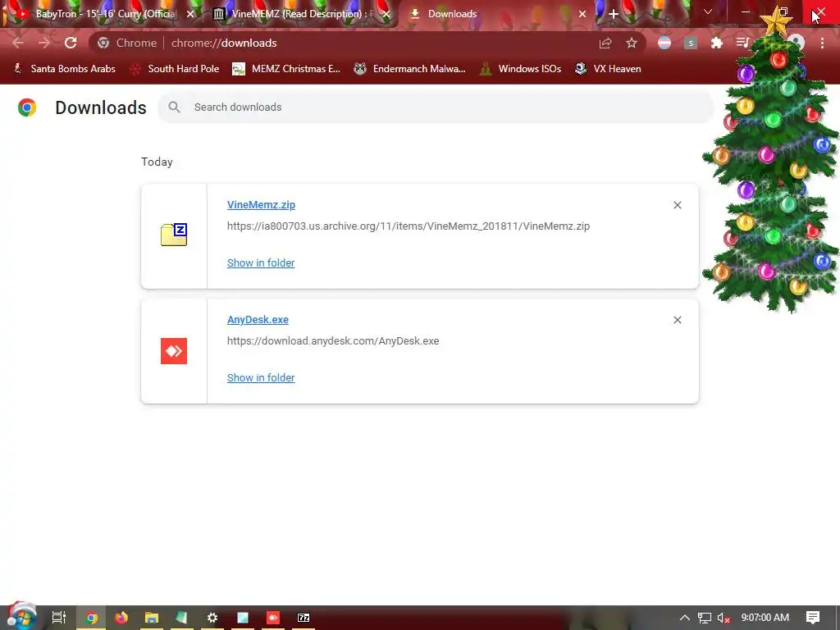Click the Search downloads field
Viewport: 840px width, 630px height.
(436, 107)
